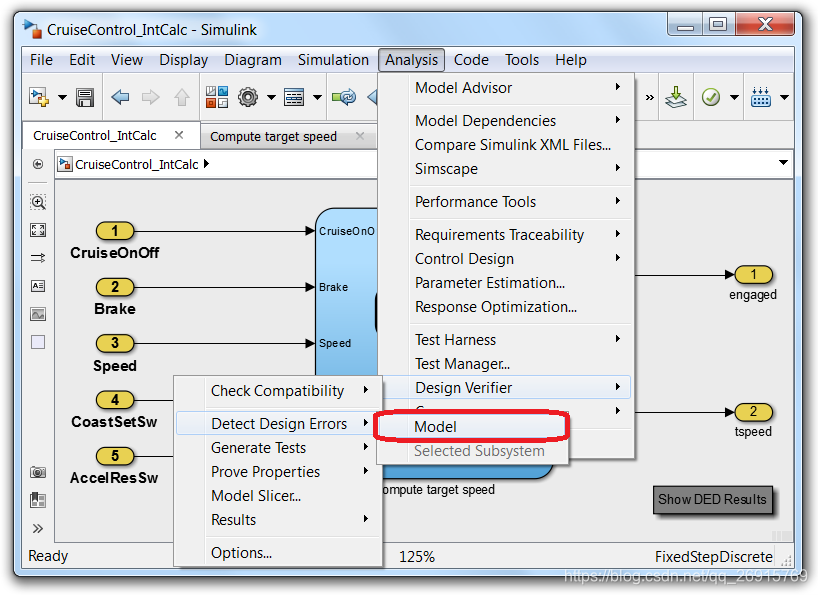Screen dimensions: 818x595
Task: Click the Forward navigation arrow
Action: coord(151,97)
